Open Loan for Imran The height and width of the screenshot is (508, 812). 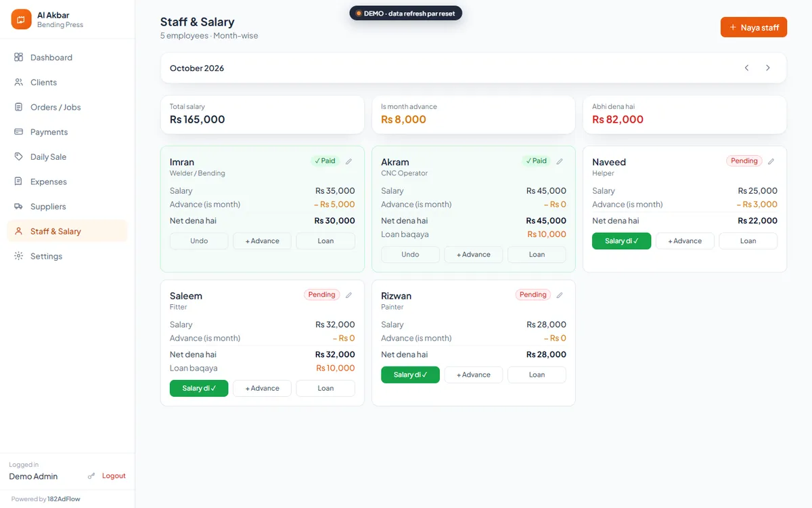tap(325, 241)
